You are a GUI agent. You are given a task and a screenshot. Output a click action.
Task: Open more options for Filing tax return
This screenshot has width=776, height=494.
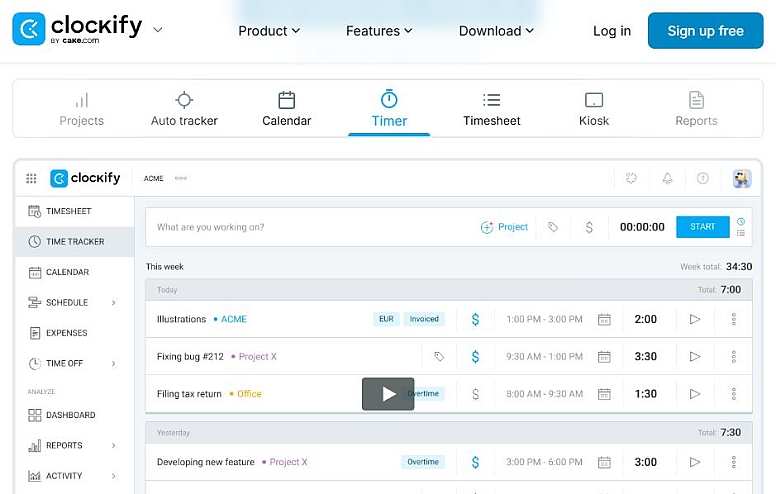click(733, 394)
